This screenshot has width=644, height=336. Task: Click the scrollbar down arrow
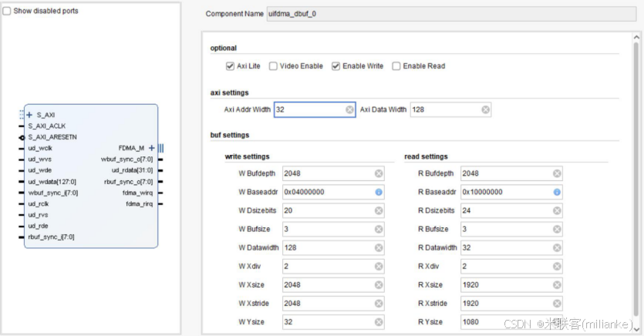(636, 329)
